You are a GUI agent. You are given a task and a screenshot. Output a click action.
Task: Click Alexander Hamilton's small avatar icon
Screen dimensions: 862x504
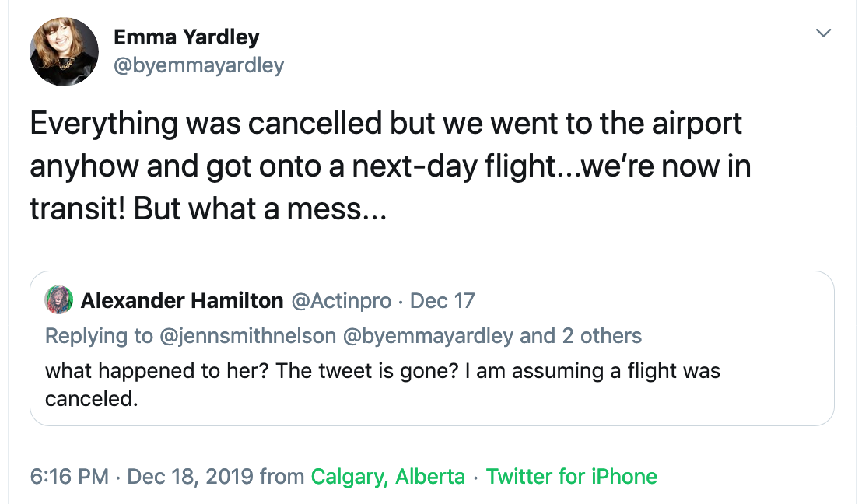[x=59, y=300]
